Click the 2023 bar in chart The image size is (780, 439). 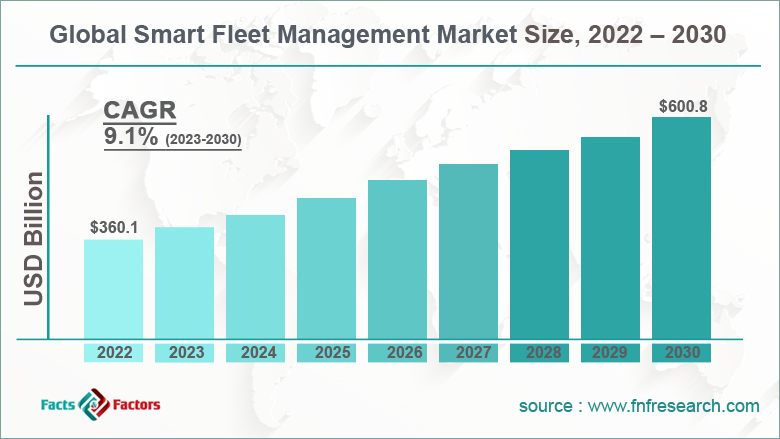pyautogui.click(x=185, y=283)
